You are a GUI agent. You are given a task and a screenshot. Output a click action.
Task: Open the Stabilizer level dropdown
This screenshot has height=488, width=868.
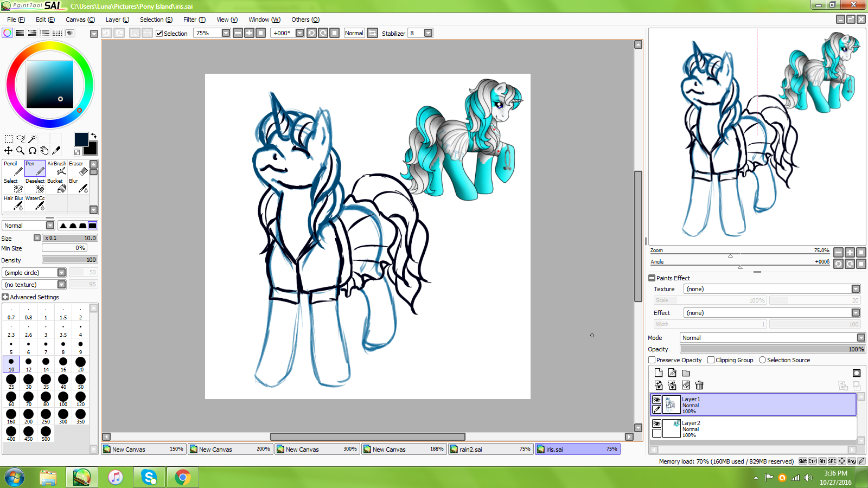tap(429, 33)
